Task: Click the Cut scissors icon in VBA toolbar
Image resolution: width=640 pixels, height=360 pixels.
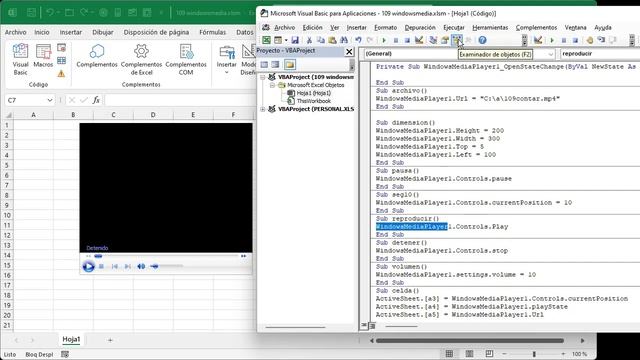Action: [x=309, y=40]
